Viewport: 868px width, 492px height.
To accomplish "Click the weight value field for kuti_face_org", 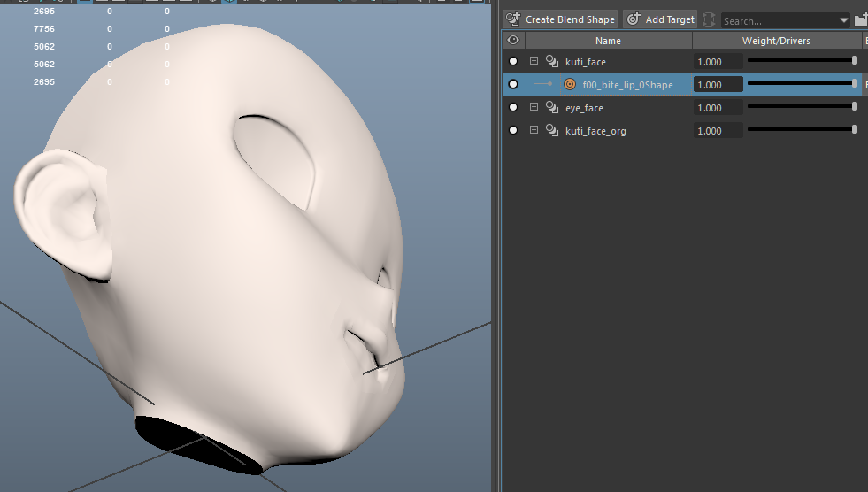I will pos(718,131).
